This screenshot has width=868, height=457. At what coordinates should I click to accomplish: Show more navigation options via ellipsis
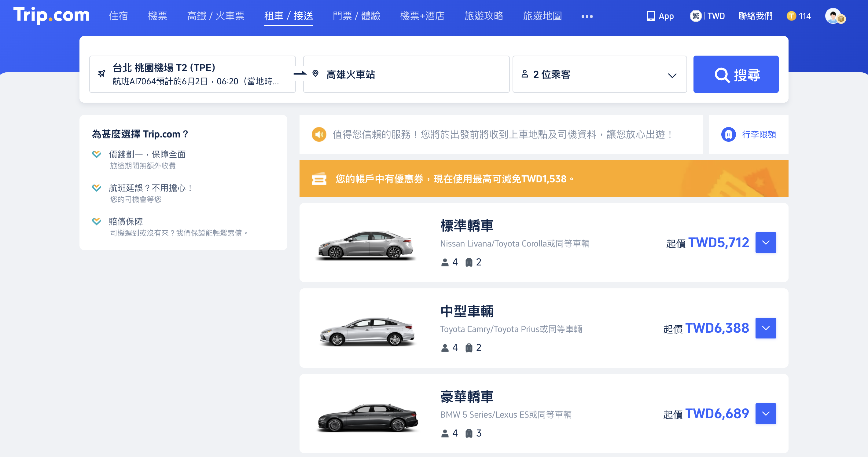point(587,16)
